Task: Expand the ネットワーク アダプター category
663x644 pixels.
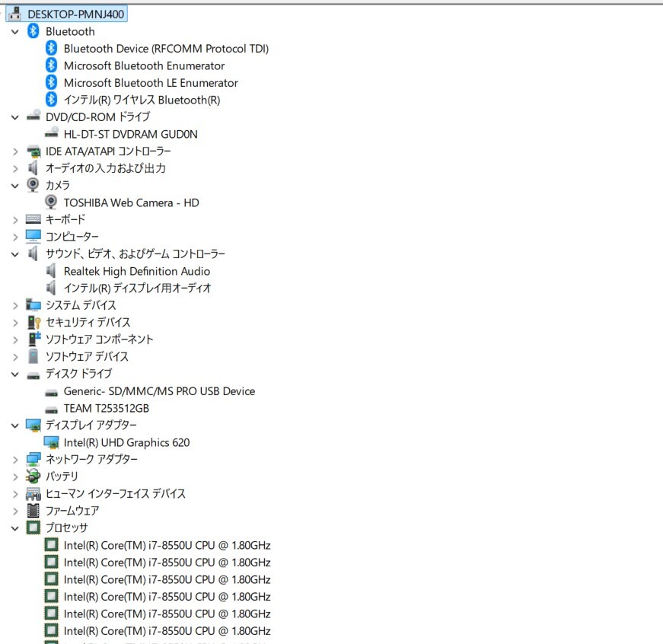Action: coord(15,460)
